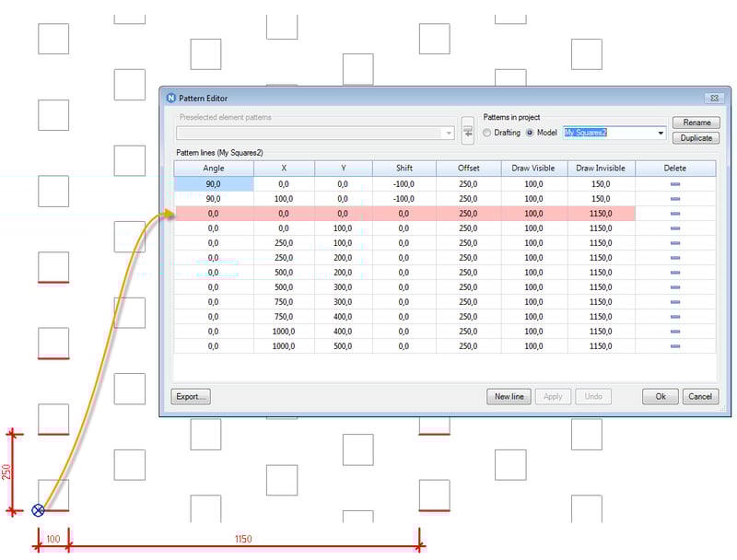This screenshot has height=560, width=737.
Task: Select the X 1000,0 cell with Y 500,0
Action: [284, 346]
